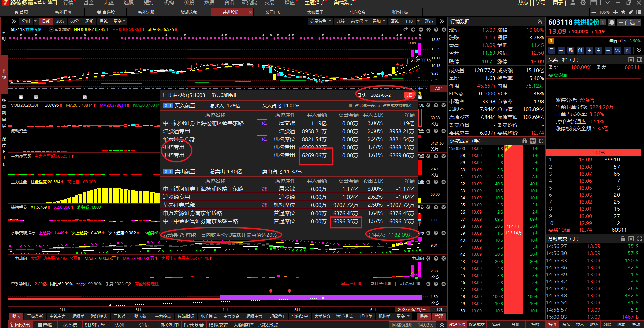Expand more indicator badges with down chevron
644x328 pixels.
pos(639,50)
